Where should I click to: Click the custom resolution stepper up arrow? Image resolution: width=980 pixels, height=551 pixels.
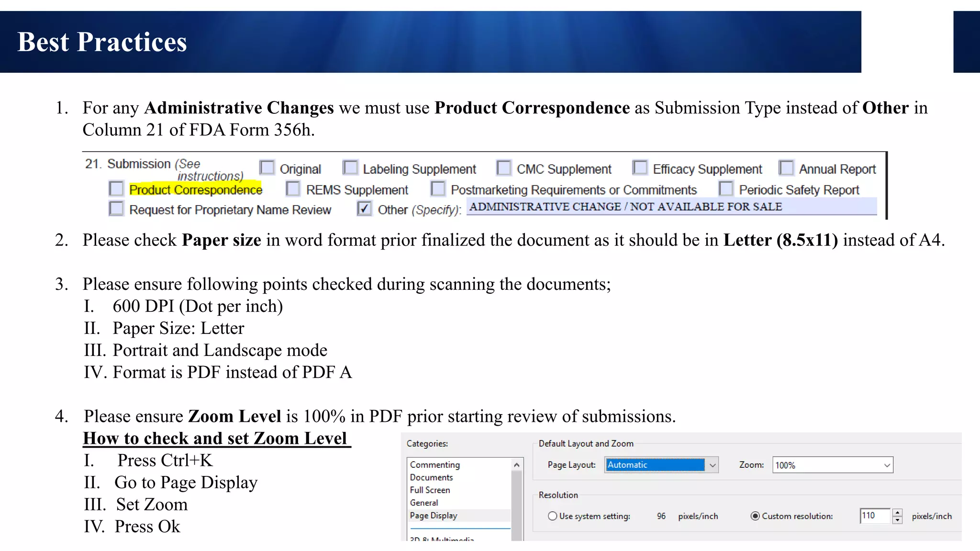897,512
